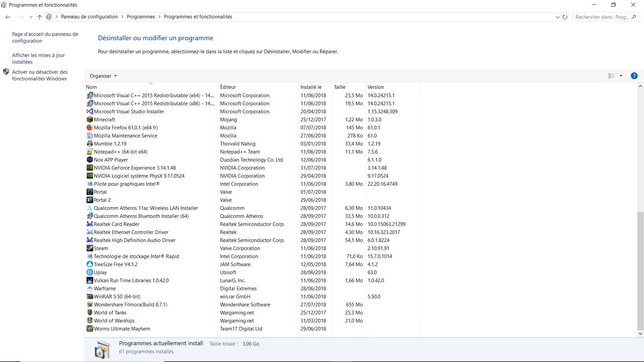Open Page d'accueil du panneau de configuration
The width and height of the screenshot is (644, 362).
45,38
